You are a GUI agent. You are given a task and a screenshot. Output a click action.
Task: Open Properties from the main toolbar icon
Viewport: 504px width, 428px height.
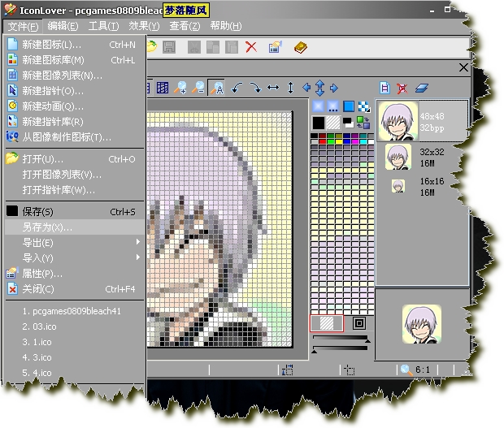(275, 47)
